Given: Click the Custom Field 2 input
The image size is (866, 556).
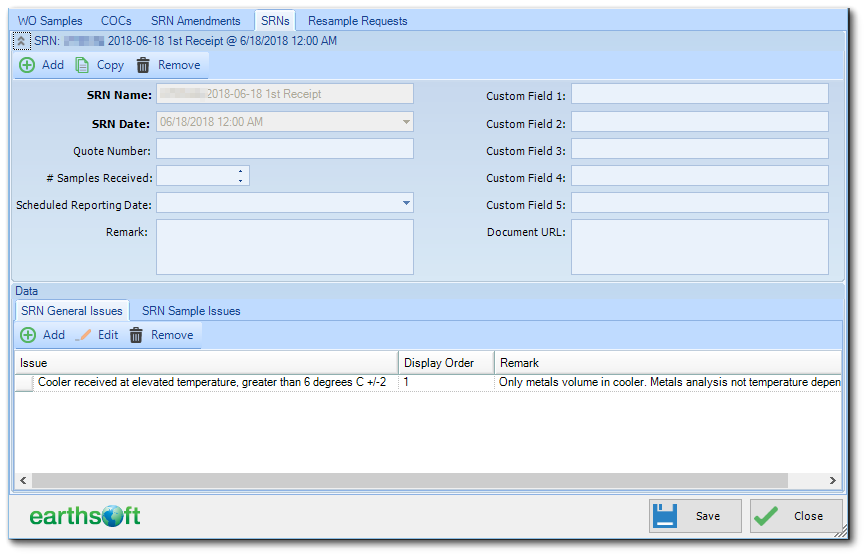Looking at the screenshot, I should (700, 122).
